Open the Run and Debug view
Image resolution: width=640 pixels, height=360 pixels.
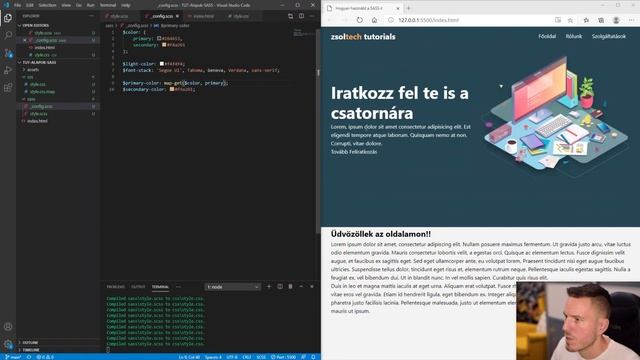[8, 70]
